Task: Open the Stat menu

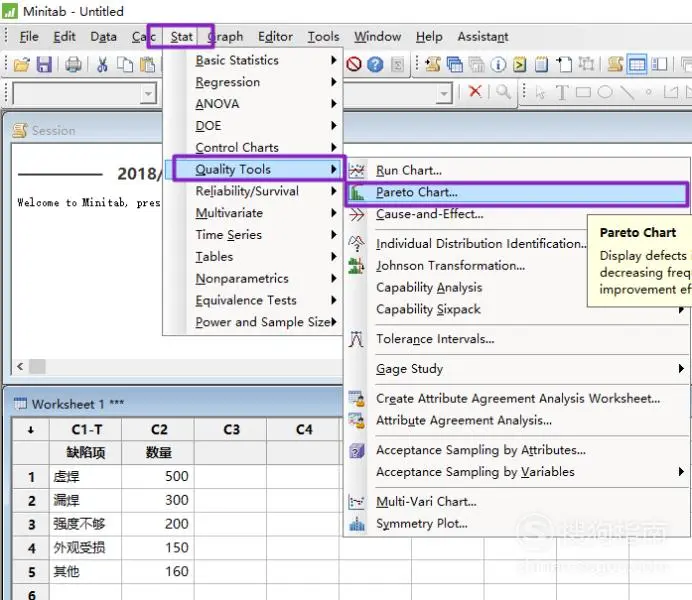Action: pos(181,37)
